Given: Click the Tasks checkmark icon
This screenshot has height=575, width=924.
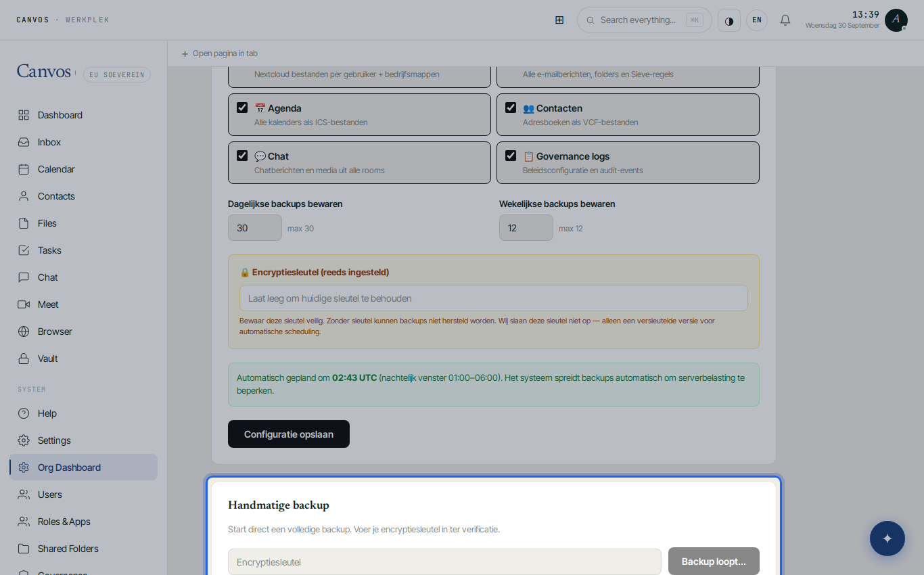Looking at the screenshot, I should click(x=24, y=250).
